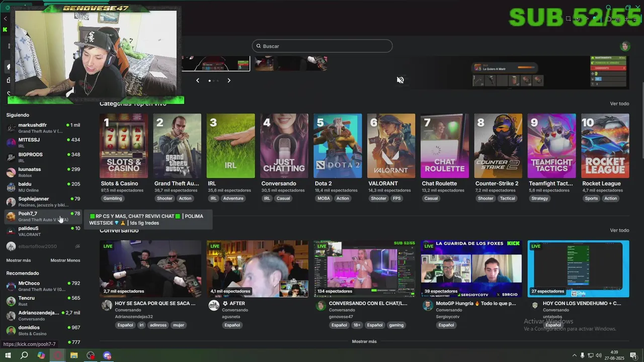Open Rocket League category card
Screen dimensions: 644x362
605,146
